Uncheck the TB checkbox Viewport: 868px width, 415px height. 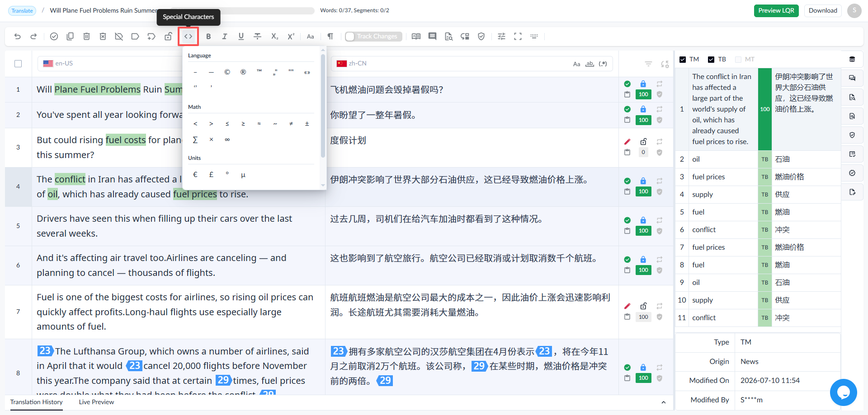(711, 60)
